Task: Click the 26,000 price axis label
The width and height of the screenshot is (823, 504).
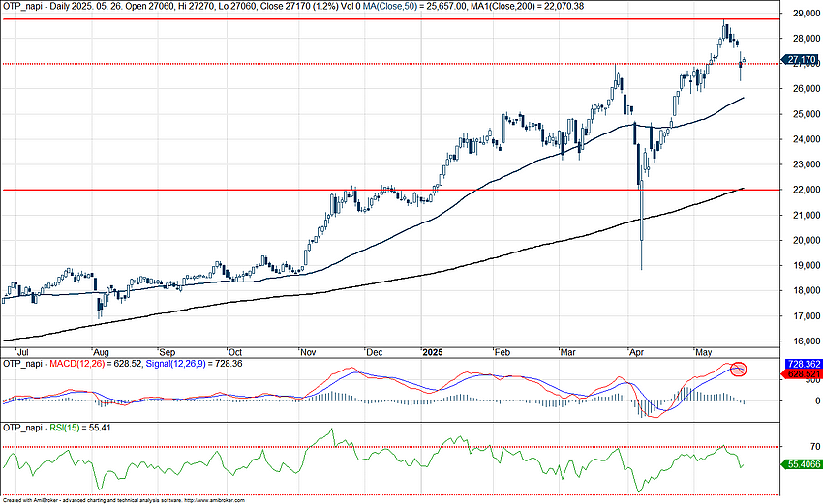Action: (x=808, y=89)
